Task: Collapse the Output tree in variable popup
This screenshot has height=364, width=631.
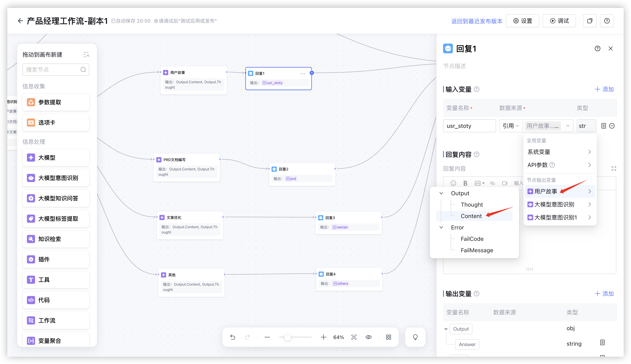Action: 441,193
